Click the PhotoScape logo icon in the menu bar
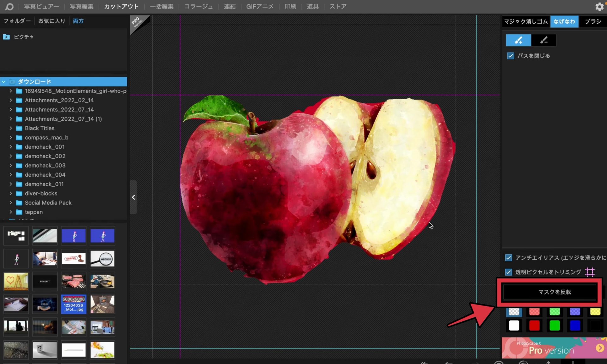The width and height of the screenshot is (607, 364). pos(9,7)
